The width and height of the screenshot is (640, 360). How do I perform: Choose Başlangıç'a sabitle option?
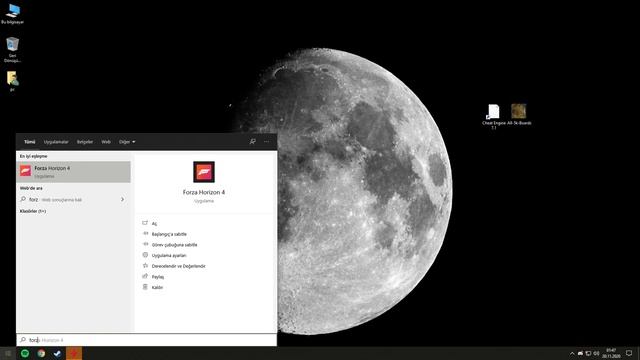point(169,234)
